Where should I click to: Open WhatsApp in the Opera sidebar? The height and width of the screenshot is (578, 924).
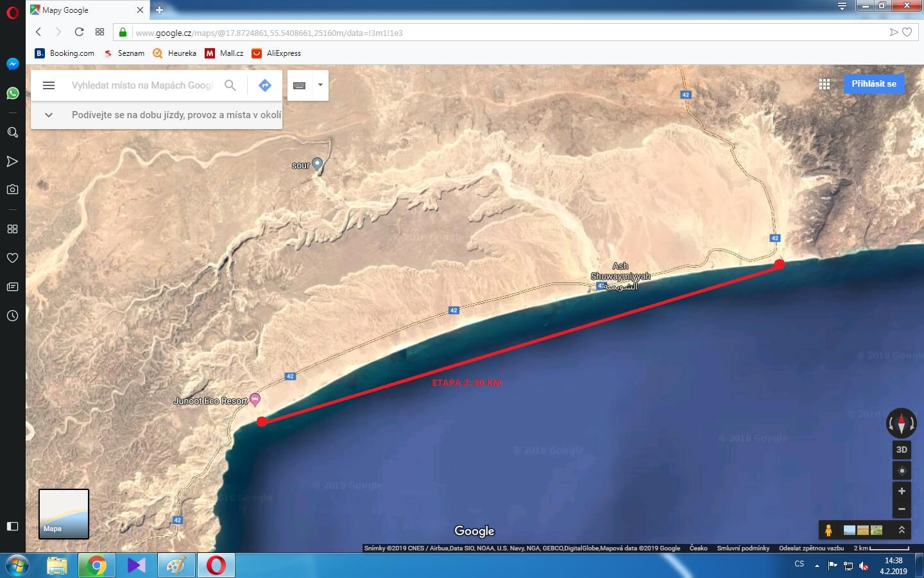pyautogui.click(x=12, y=94)
